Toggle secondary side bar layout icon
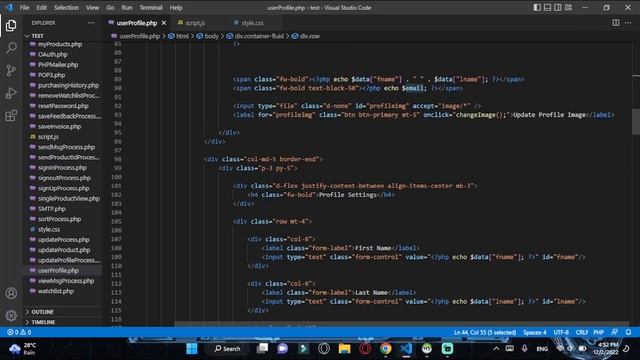 (x=558, y=7)
